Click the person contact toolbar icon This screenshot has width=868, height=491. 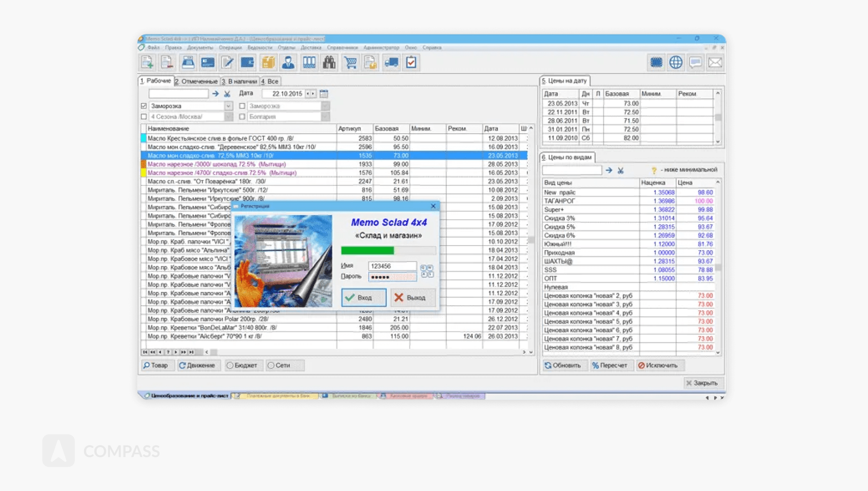tap(288, 63)
